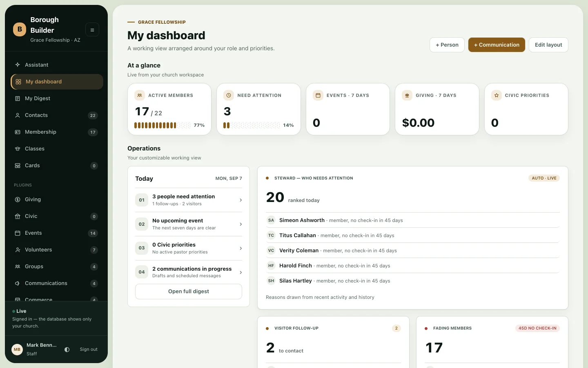Click the Membership card icon
This screenshot has width=588, height=368.
tap(18, 132)
